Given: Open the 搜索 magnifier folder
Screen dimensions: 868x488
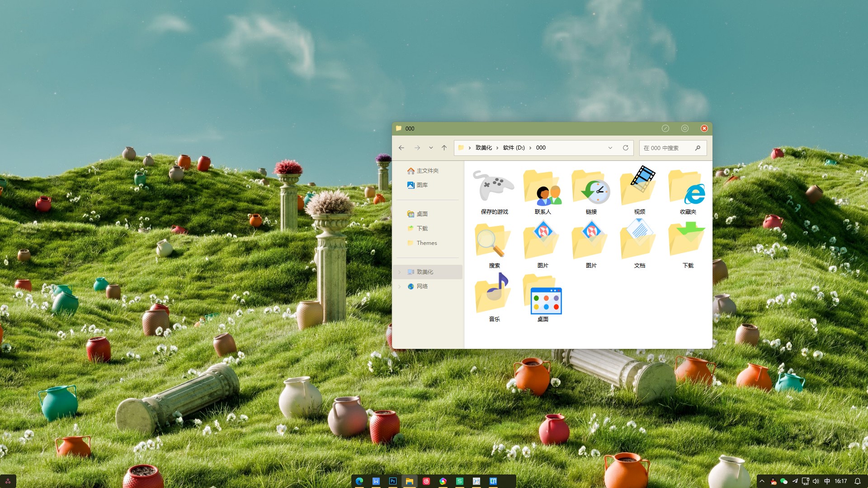Looking at the screenshot, I should [x=494, y=242].
